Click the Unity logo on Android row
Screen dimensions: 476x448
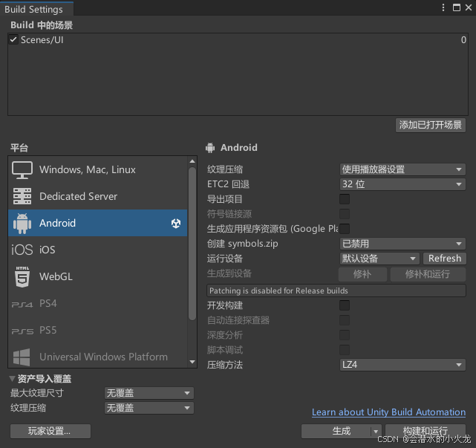pos(176,223)
